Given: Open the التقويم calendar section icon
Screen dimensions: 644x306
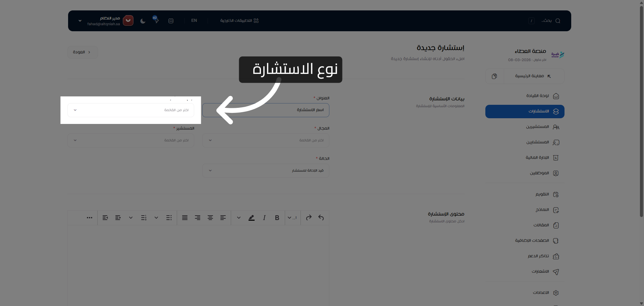Looking at the screenshot, I should [556, 194].
